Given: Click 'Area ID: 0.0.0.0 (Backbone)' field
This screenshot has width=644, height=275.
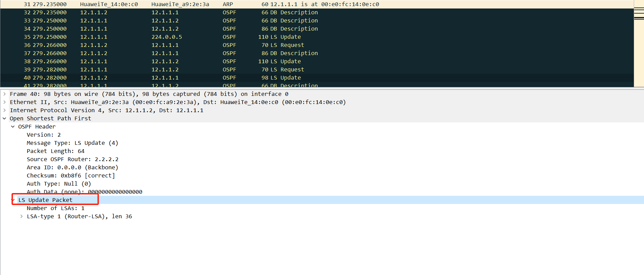Looking at the screenshot, I should click(73, 167).
